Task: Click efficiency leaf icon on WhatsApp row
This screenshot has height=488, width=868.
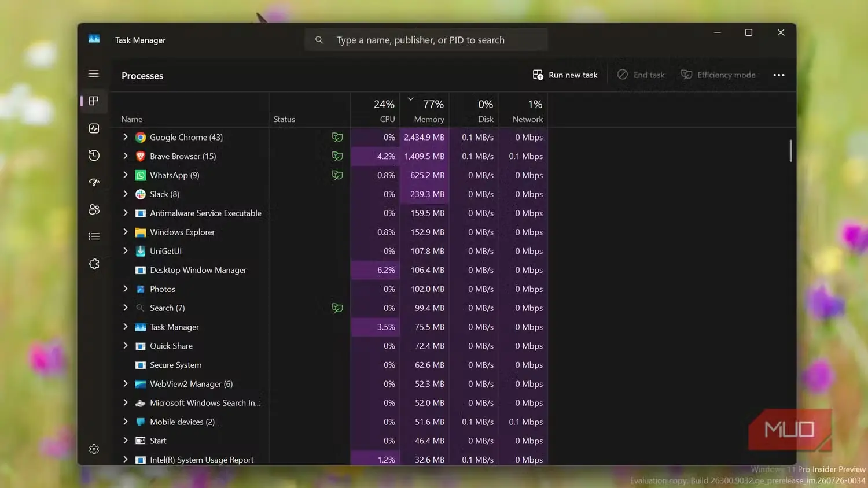Action: [337, 175]
